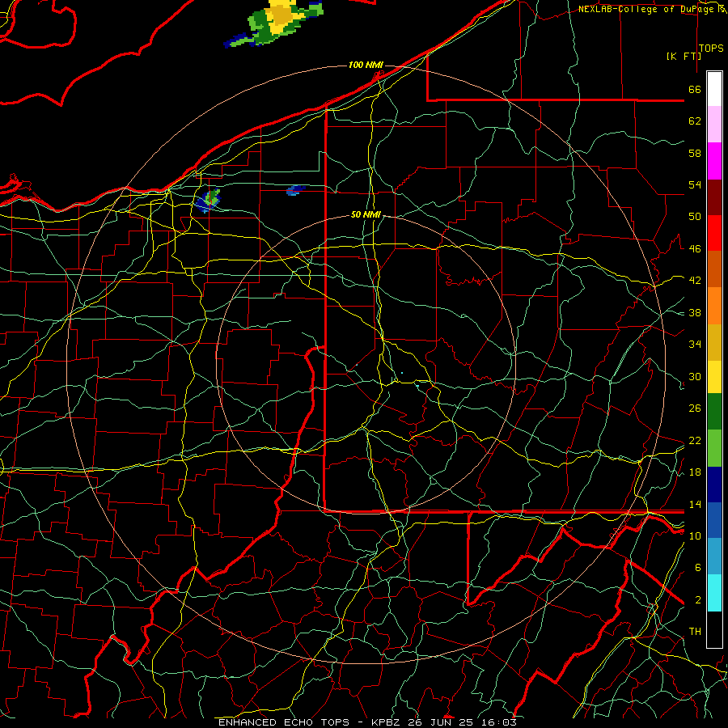This screenshot has width=728, height=728.
Task: Pick the cyan legend swatch
Action: point(714,593)
